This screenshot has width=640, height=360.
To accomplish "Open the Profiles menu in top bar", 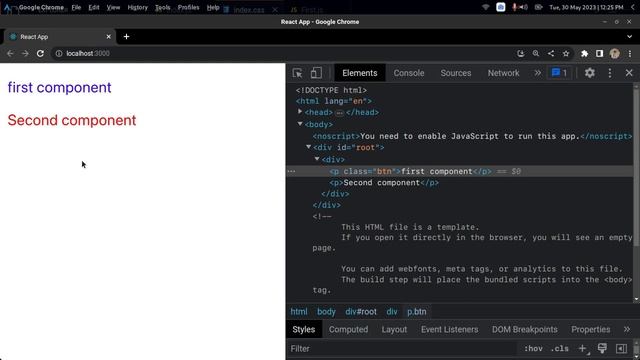I will (x=188, y=7).
